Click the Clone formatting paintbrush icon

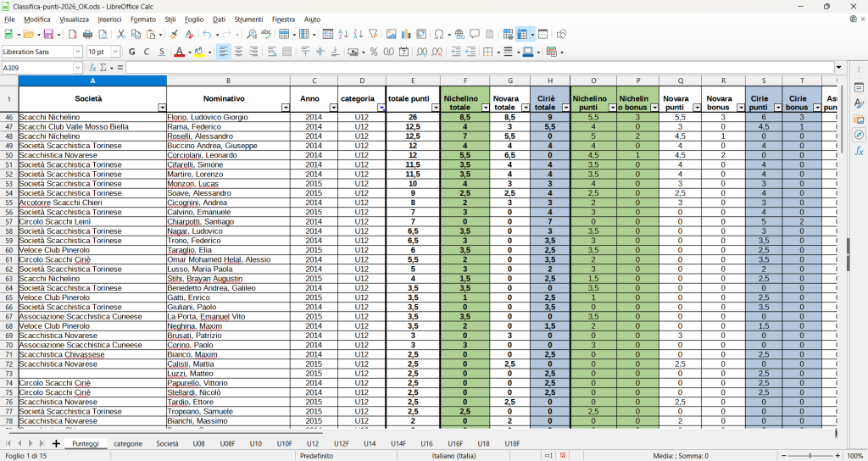pyautogui.click(x=174, y=34)
